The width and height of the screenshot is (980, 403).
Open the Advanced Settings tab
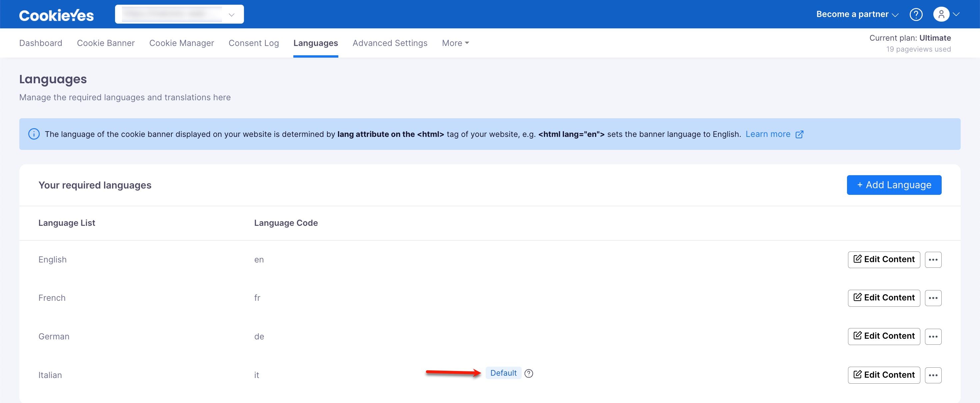tap(390, 43)
